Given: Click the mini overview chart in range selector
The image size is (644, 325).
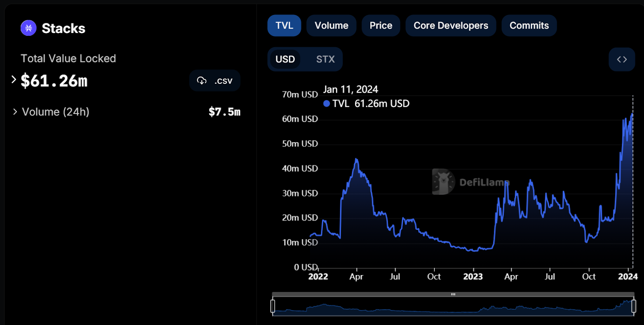Looking at the screenshot, I should click(x=453, y=306).
